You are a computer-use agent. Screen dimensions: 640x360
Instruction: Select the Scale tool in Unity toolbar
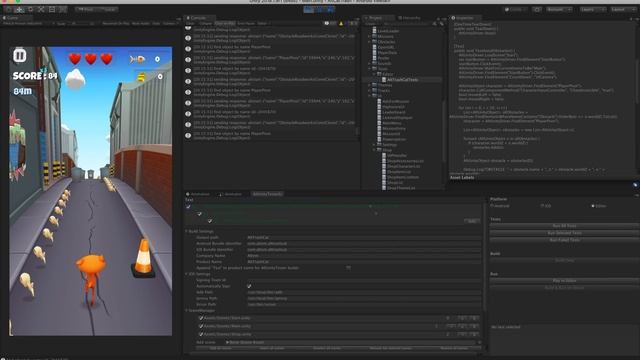pos(41,9)
